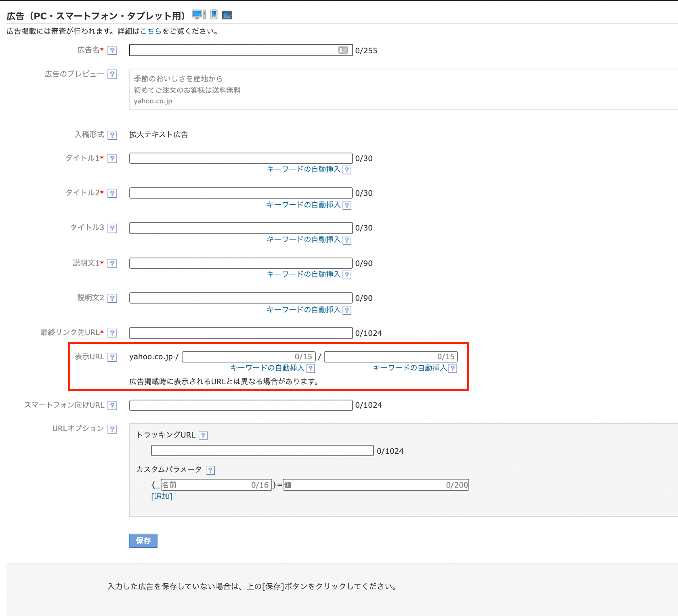Click [追加] link to add custom parameter
Screen dimensions: 678x616
[162, 496]
